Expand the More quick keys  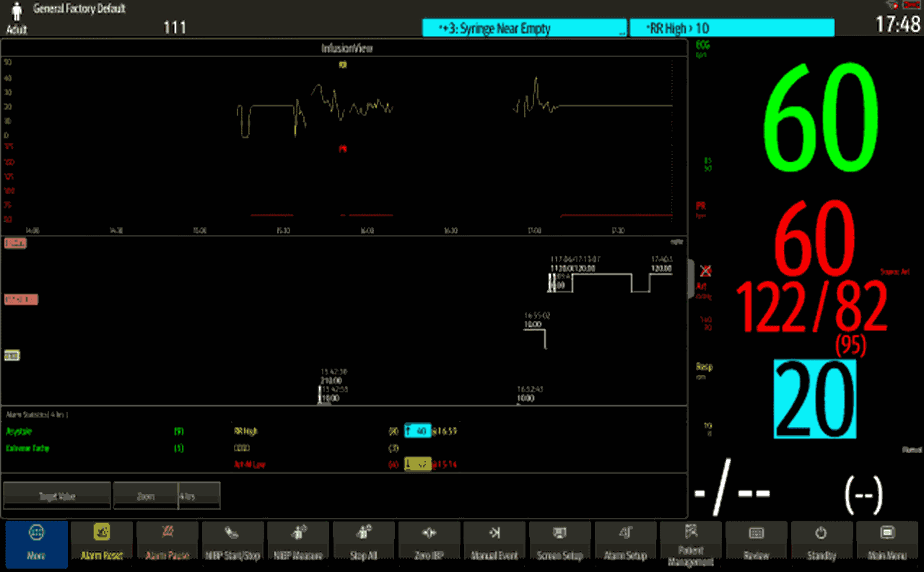[36, 545]
